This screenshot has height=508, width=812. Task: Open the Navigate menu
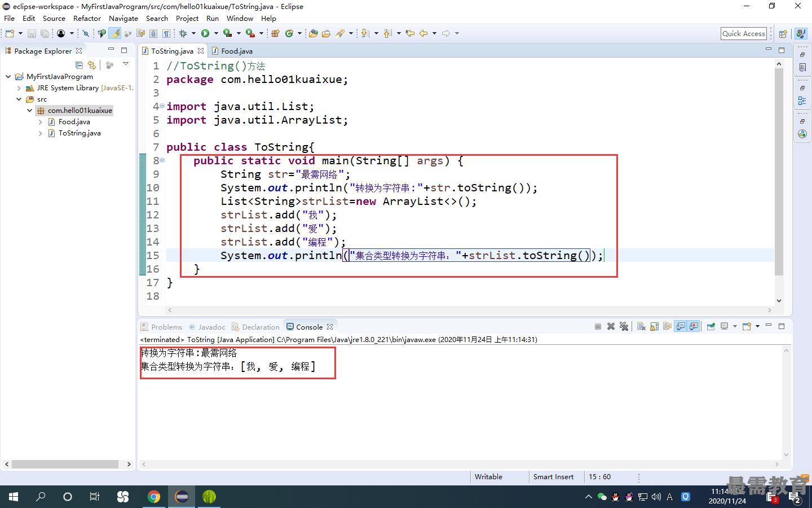coord(123,18)
